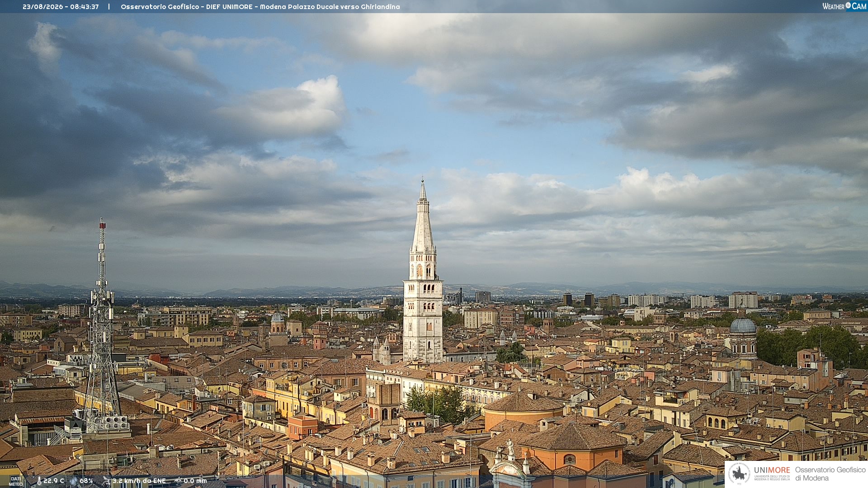Click the WeatherCam branding text
Viewport: 868px width, 488px height.
click(x=844, y=6)
